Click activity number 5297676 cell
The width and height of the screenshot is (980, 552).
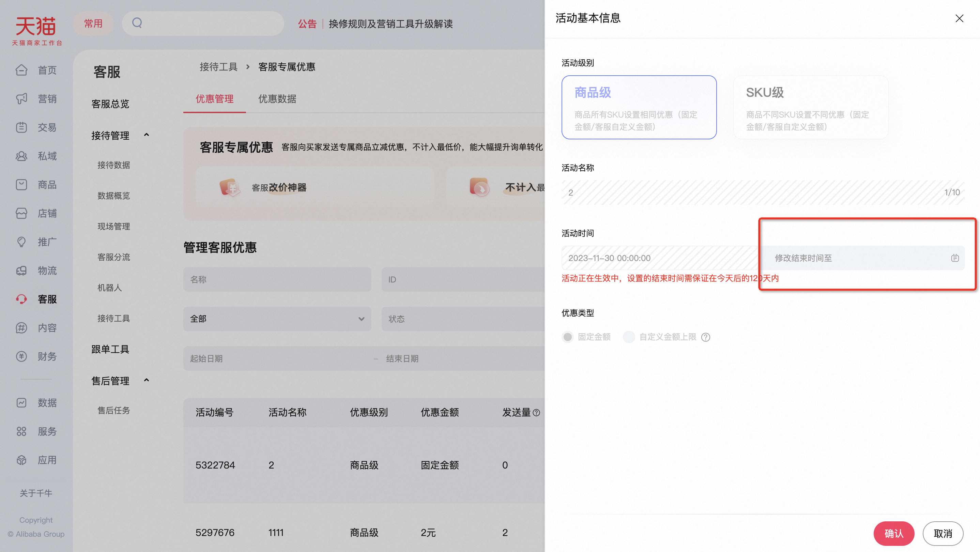215,533
